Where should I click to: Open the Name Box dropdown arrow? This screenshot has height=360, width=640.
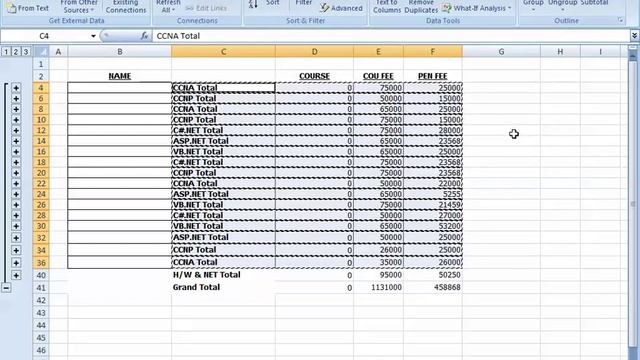coord(93,36)
